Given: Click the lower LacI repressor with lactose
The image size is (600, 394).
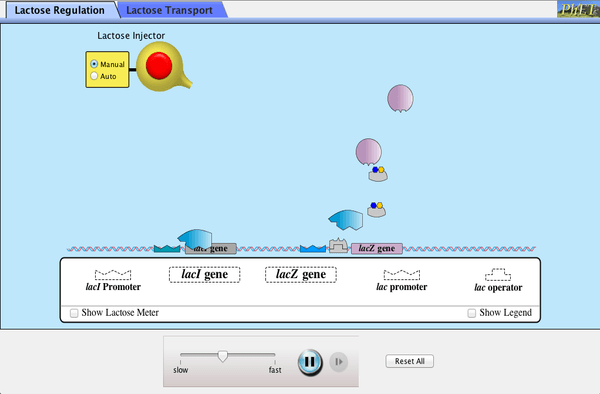Looking at the screenshot, I should pyautogui.click(x=377, y=210).
